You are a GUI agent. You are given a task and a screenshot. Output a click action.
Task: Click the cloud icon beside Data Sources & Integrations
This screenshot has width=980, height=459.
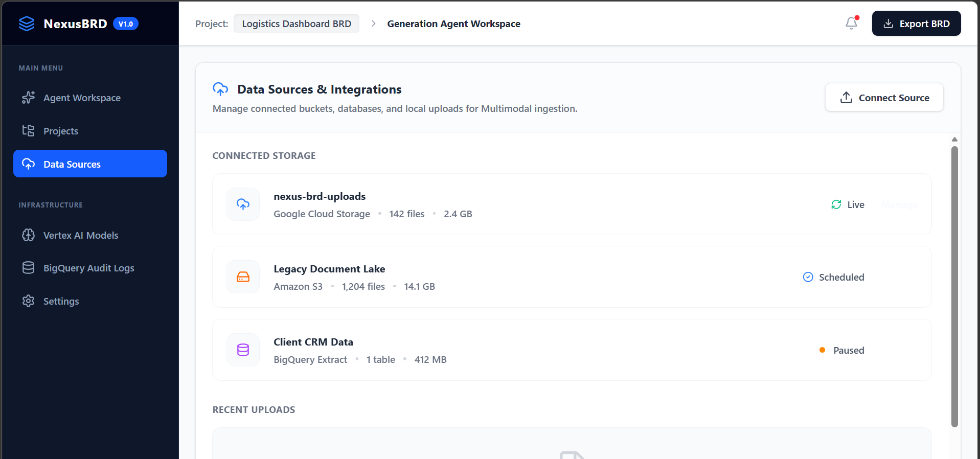point(220,89)
